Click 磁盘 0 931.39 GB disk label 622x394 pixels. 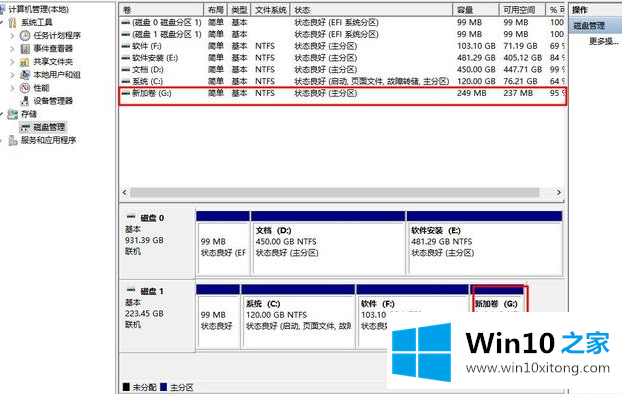(157, 243)
